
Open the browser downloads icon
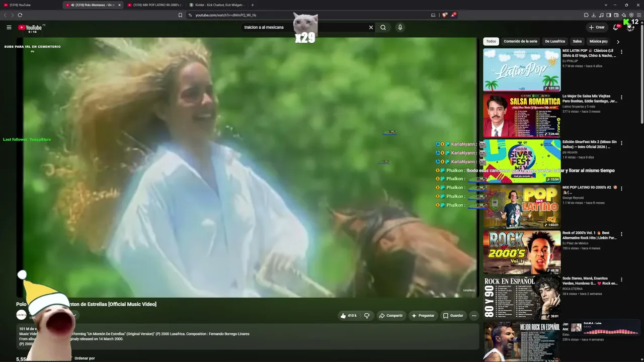tap(594, 15)
